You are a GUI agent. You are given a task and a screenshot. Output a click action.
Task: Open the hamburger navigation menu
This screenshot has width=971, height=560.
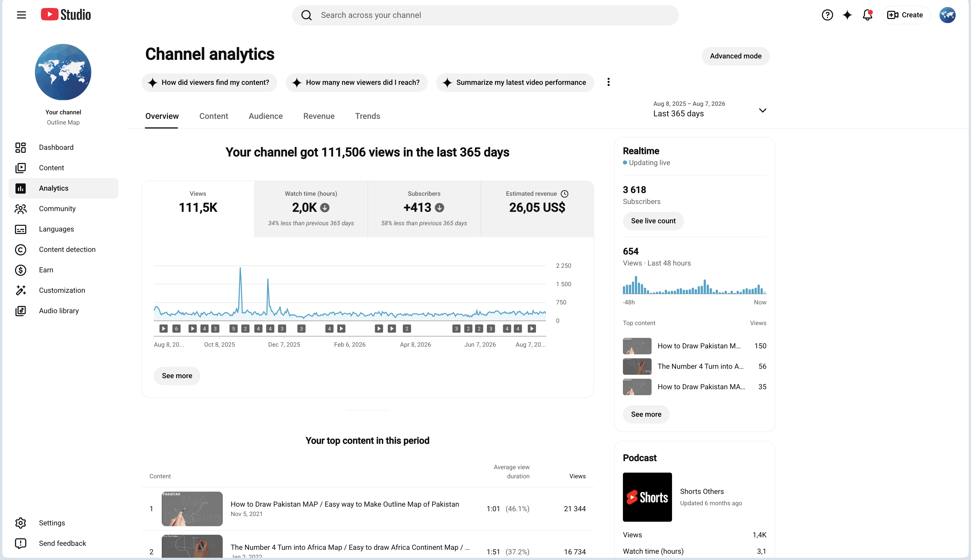point(22,15)
